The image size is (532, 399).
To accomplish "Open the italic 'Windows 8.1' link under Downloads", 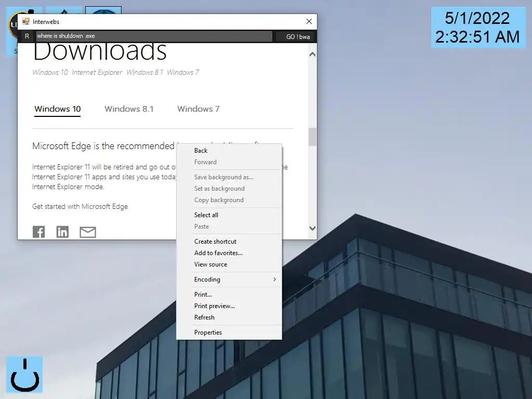I will tap(144, 72).
